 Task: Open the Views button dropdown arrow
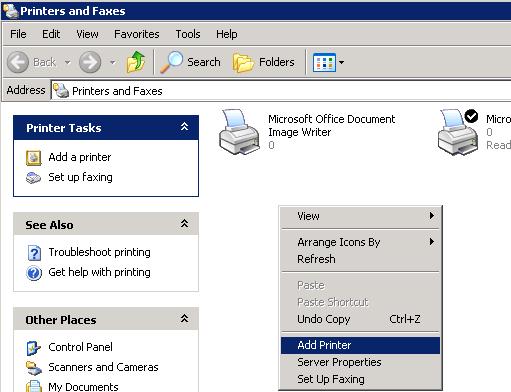click(x=341, y=62)
